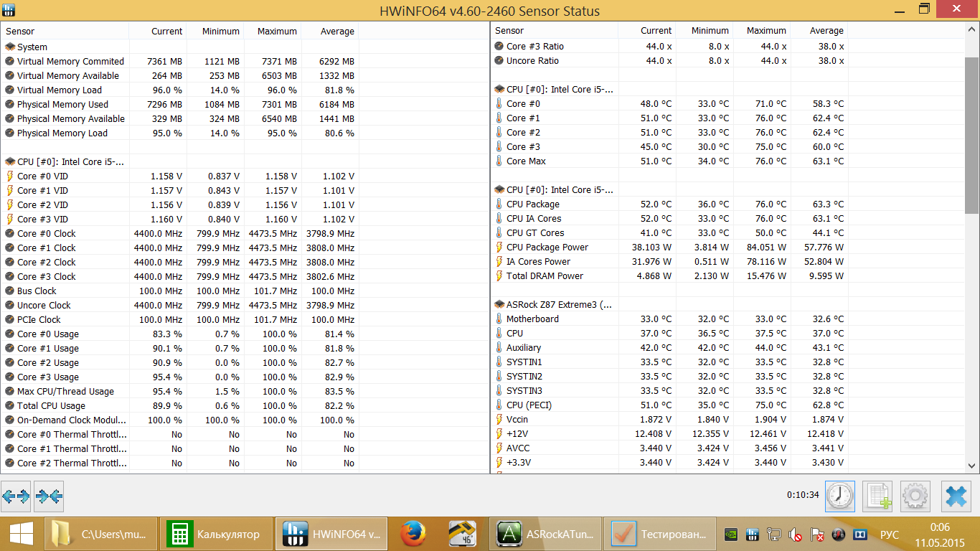Click the Current column header in the left pane
The width and height of the screenshot is (980, 551).
158,31
